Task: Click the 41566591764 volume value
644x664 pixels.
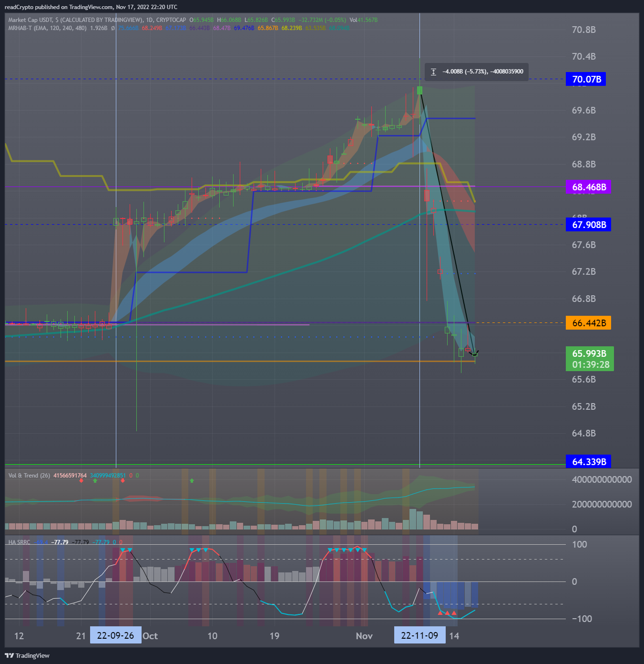Action: tap(70, 476)
